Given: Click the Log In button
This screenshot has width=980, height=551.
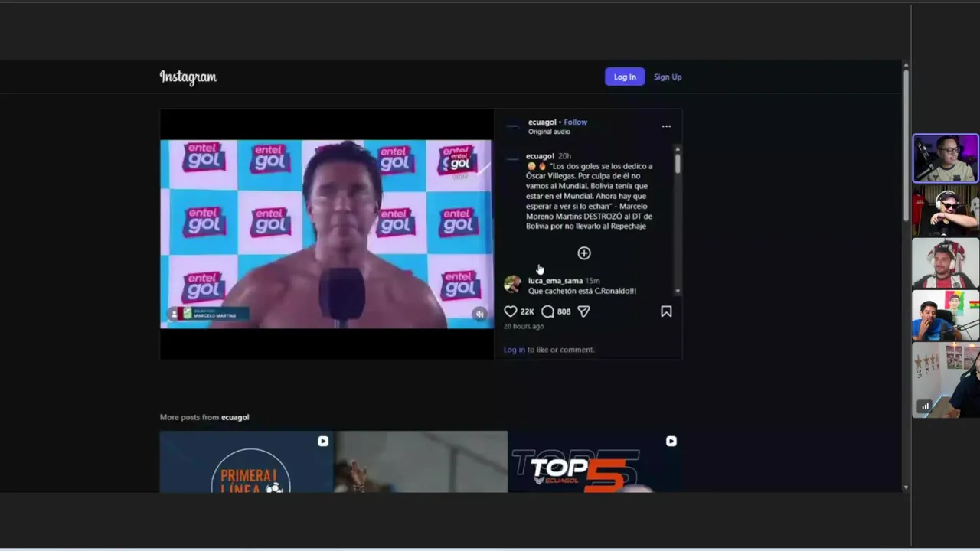Looking at the screenshot, I should [625, 77].
